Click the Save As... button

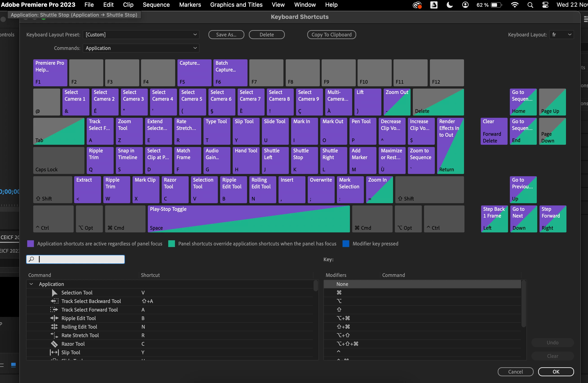[226, 35]
